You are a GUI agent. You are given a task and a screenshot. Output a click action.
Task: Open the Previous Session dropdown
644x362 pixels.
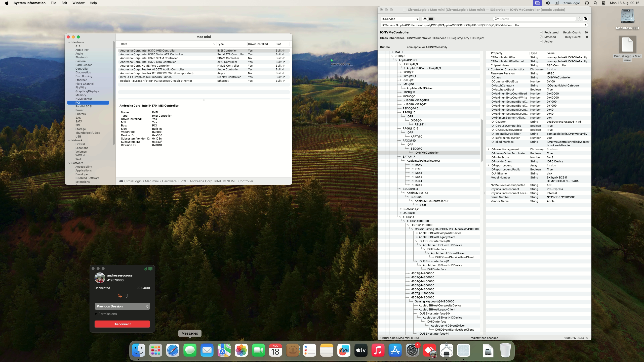122,306
